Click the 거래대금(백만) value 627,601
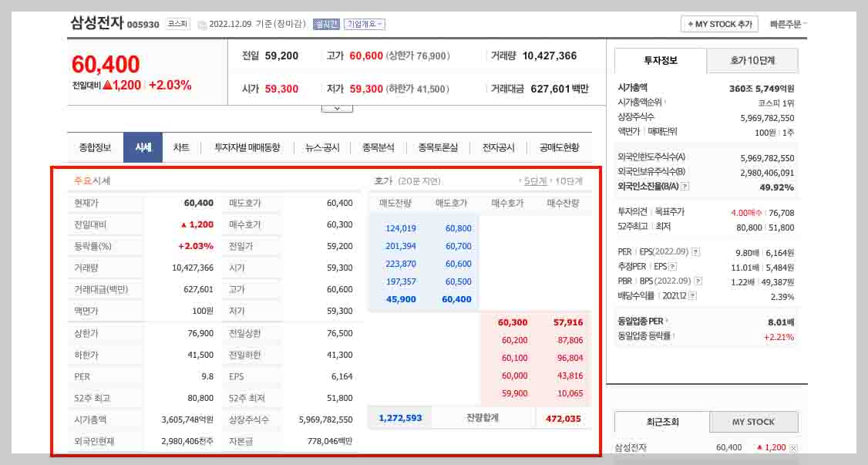 198,289
